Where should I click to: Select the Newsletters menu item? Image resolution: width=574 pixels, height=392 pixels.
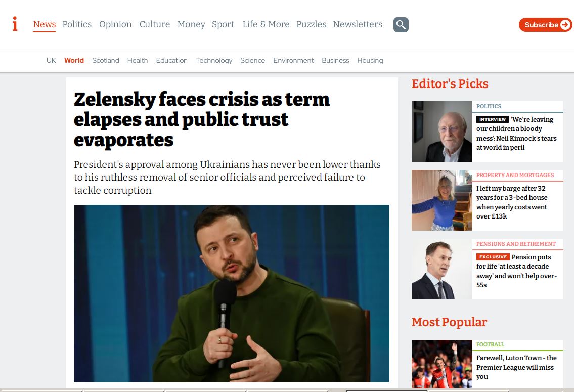pyautogui.click(x=357, y=24)
